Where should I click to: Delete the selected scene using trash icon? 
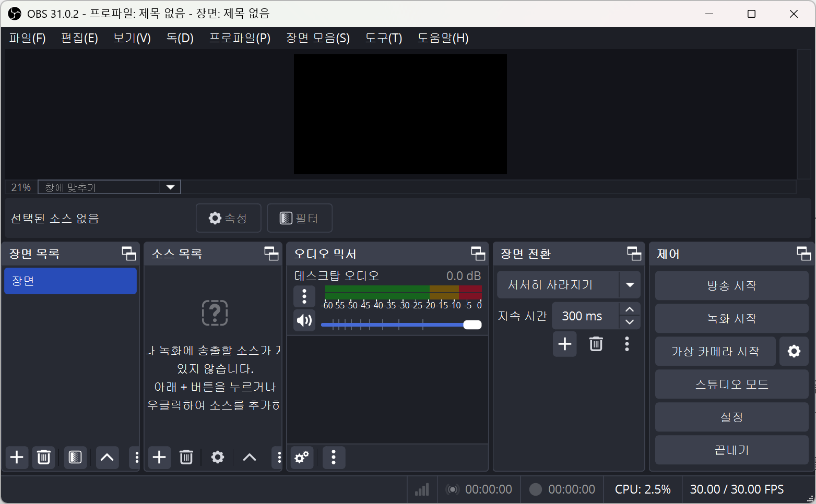[43, 458]
